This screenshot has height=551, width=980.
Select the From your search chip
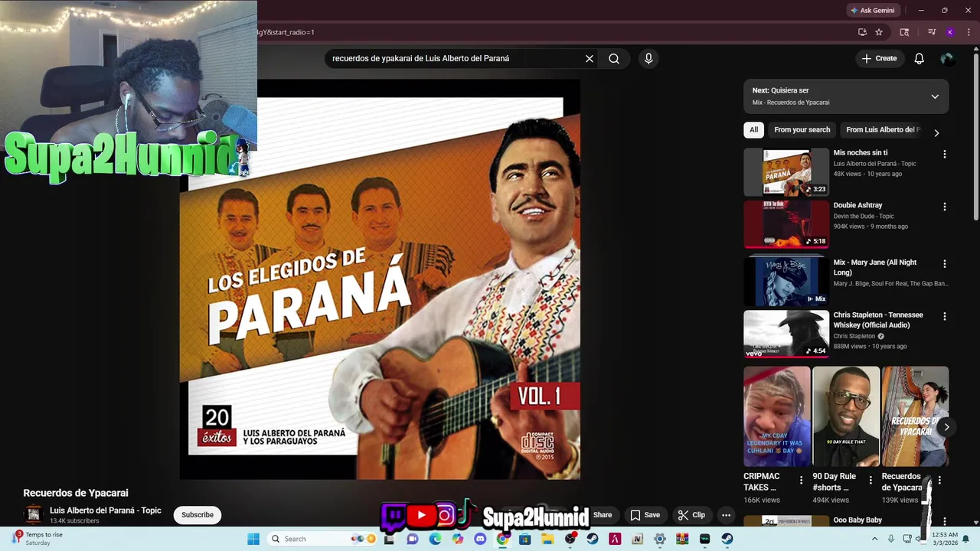click(x=802, y=129)
